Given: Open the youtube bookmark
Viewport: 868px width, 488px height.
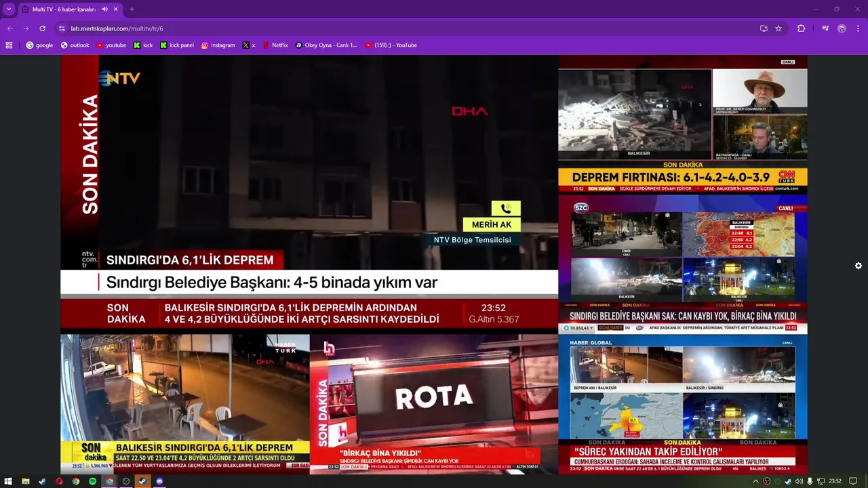Looking at the screenshot, I should [111, 45].
